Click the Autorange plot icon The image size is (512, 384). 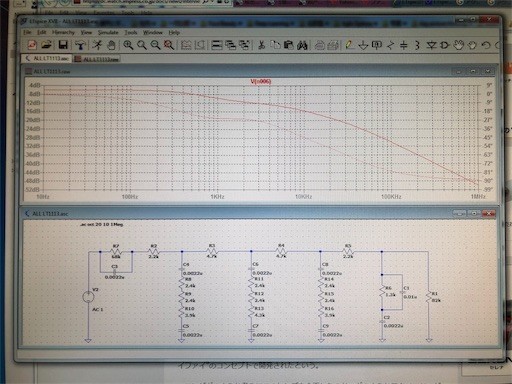(x=186, y=45)
